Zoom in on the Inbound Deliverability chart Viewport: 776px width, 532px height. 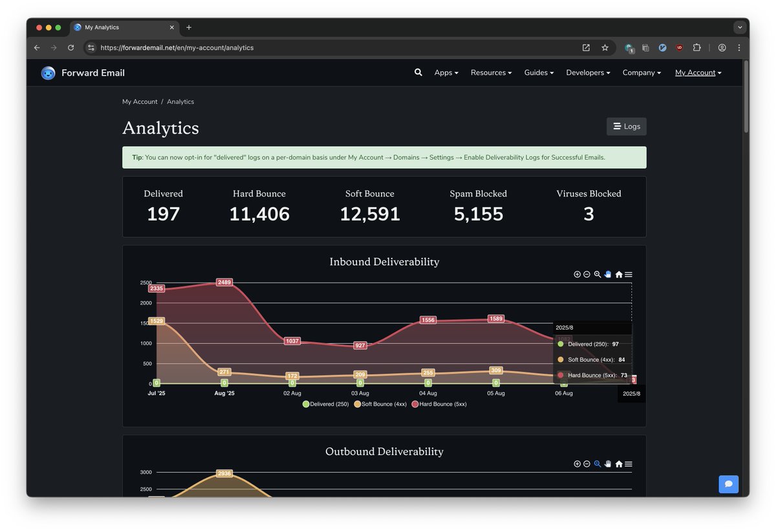click(x=577, y=275)
